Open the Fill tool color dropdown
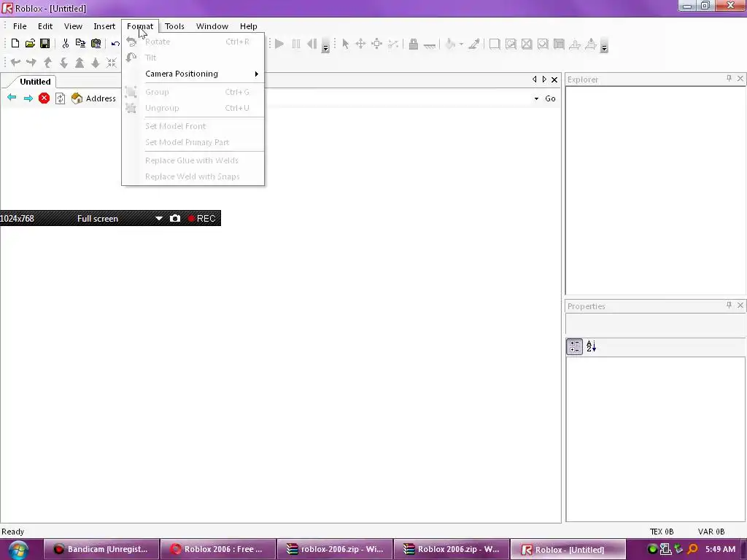Image resolution: width=747 pixels, height=560 pixels. (461, 44)
